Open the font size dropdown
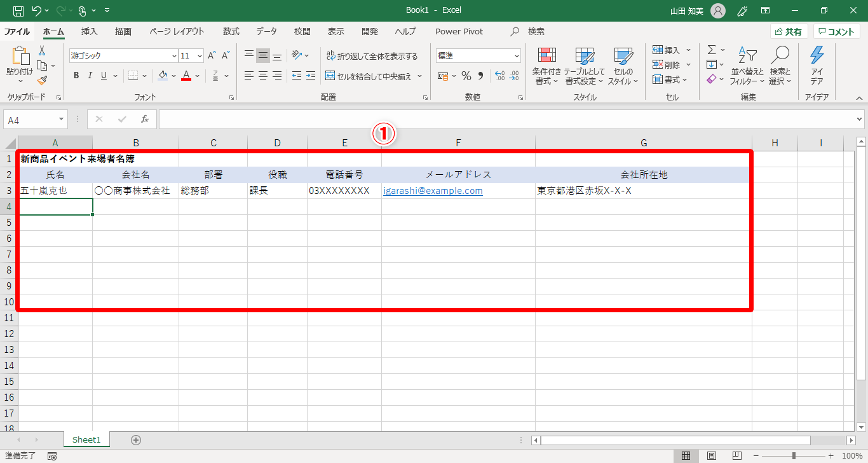Viewport: 868px width, 463px height. (x=200, y=56)
